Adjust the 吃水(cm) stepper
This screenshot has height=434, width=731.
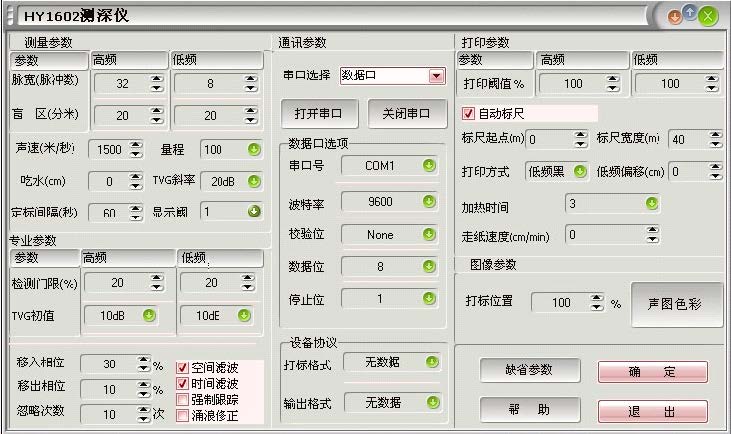(x=136, y=181)
